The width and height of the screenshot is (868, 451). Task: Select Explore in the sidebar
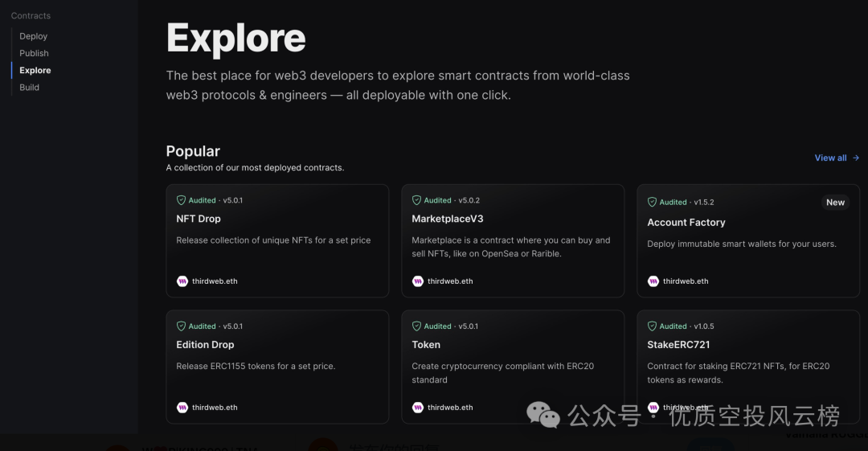click(35, 71)
